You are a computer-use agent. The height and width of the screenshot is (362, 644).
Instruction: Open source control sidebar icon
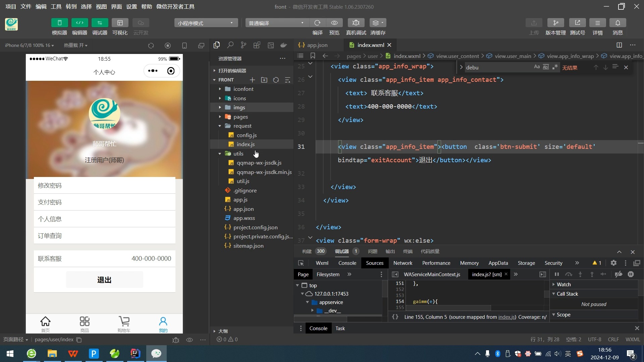244,45
